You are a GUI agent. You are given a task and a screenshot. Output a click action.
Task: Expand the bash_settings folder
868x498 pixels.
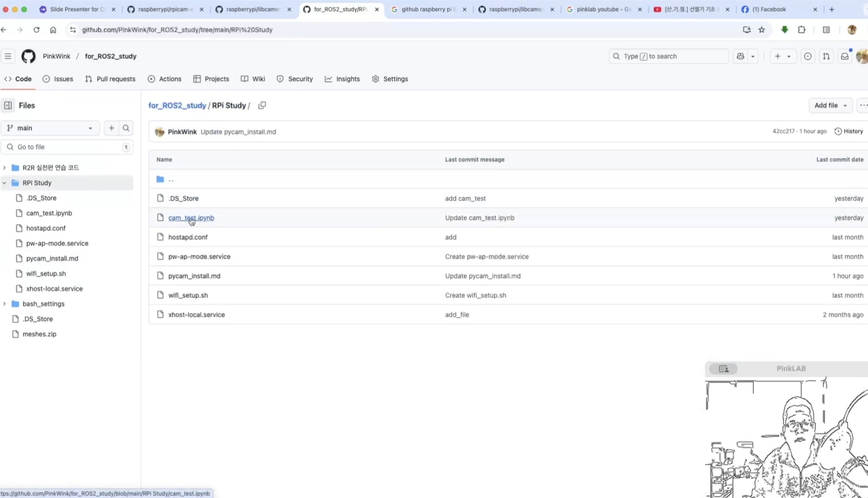[x=4, y=304]
